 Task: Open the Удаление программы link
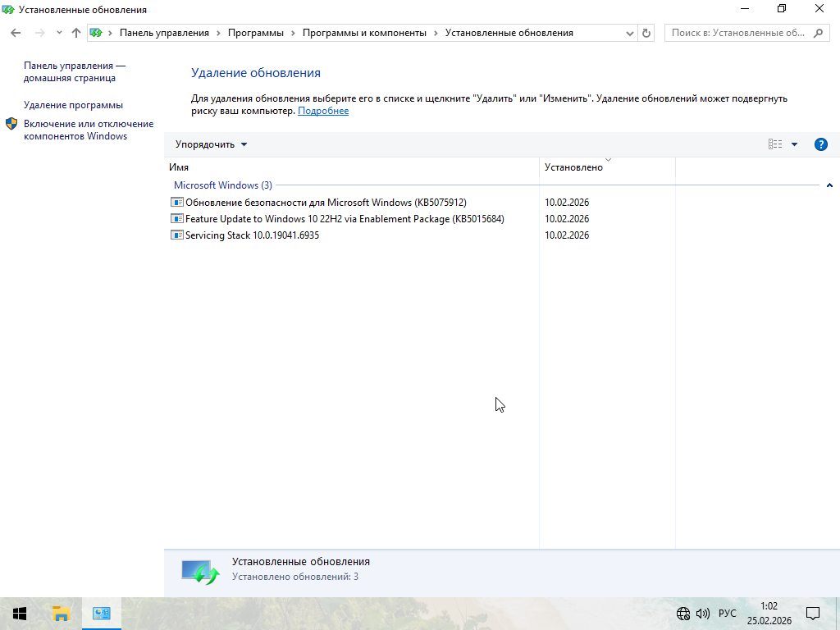73,105
